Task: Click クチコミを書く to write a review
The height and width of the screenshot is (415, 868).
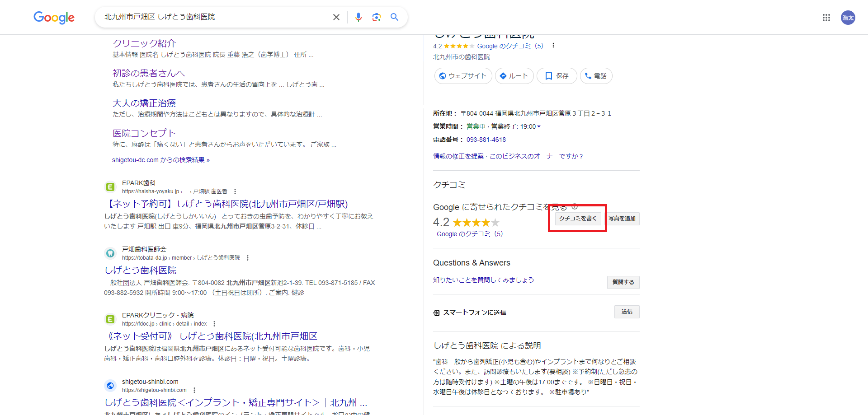Action: coord(577,218)
